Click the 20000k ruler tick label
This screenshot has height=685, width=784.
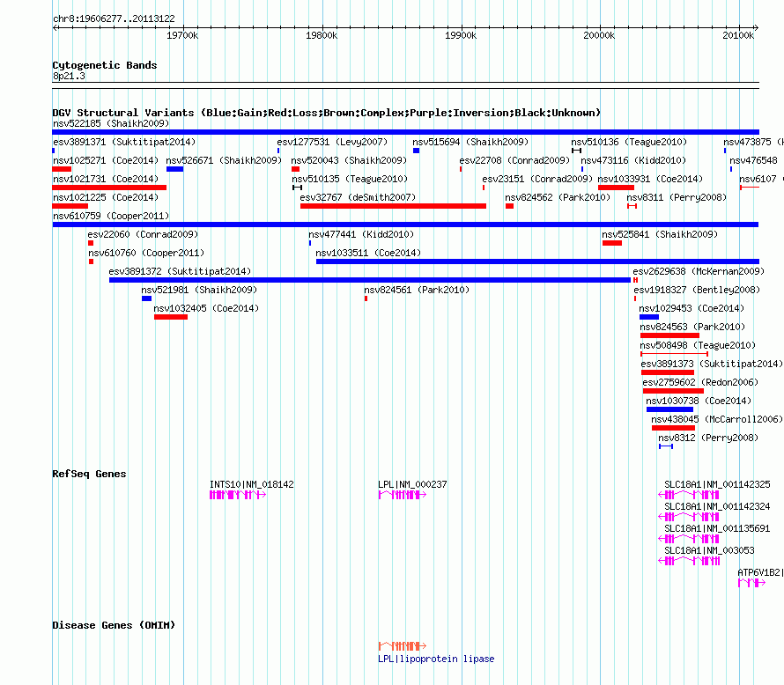pyautogui.click(x=599, y=35)
